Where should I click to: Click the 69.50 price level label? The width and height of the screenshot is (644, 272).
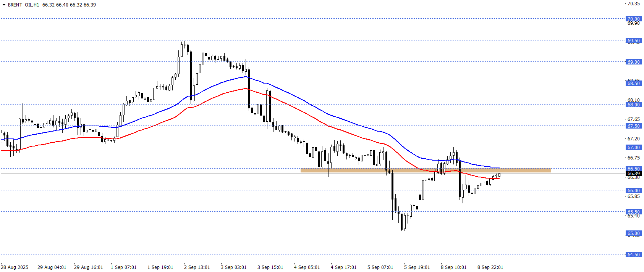(633, 40)
